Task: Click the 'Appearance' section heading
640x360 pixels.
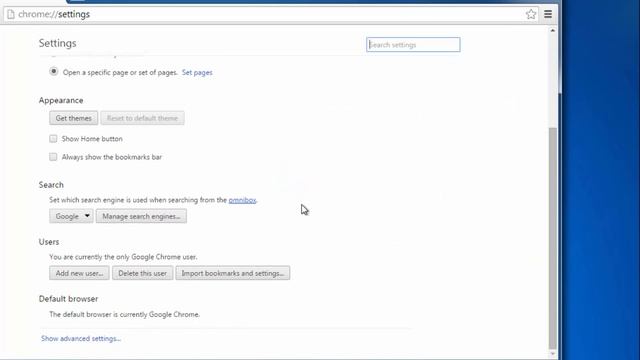Action: [61, 100]
